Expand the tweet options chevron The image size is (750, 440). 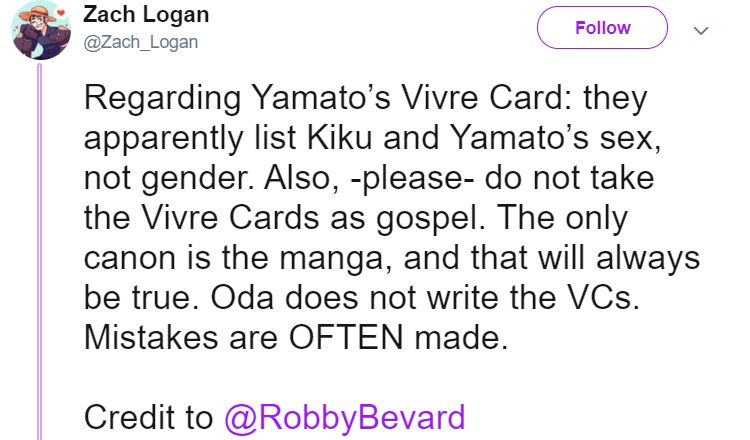pyautogui.click(x=700, y=30)
